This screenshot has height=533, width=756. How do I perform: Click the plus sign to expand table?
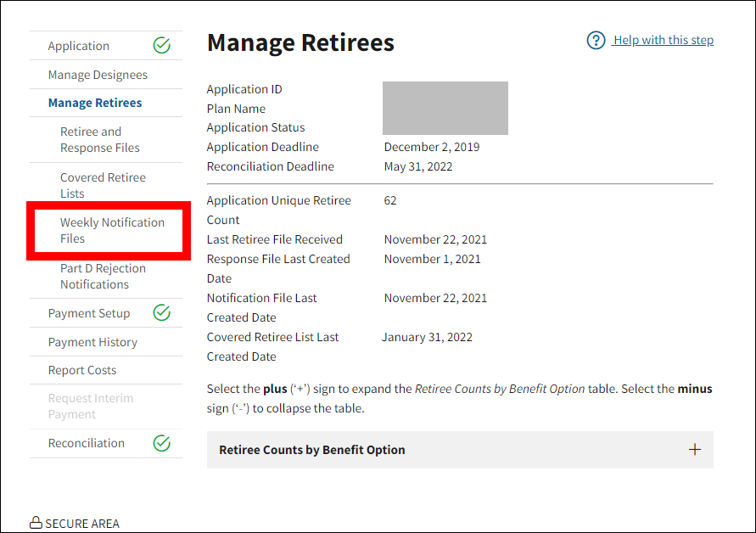[x=694, y=450]
